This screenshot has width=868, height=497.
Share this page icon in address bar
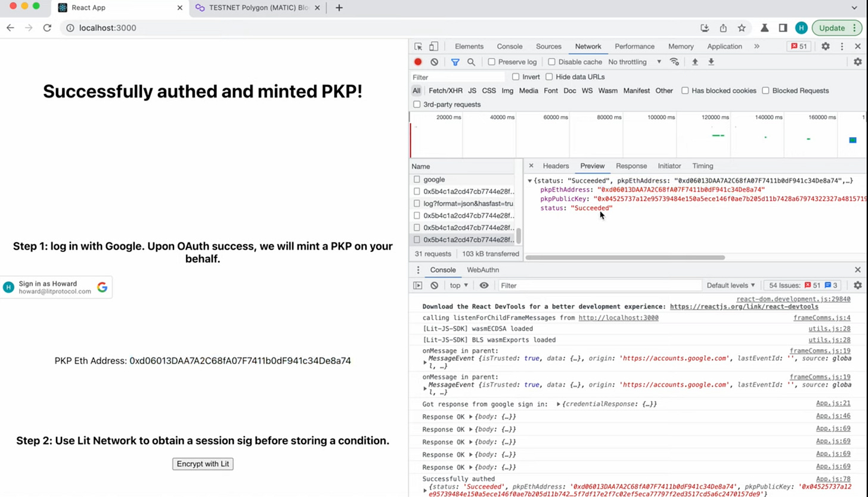coord(723,28)
